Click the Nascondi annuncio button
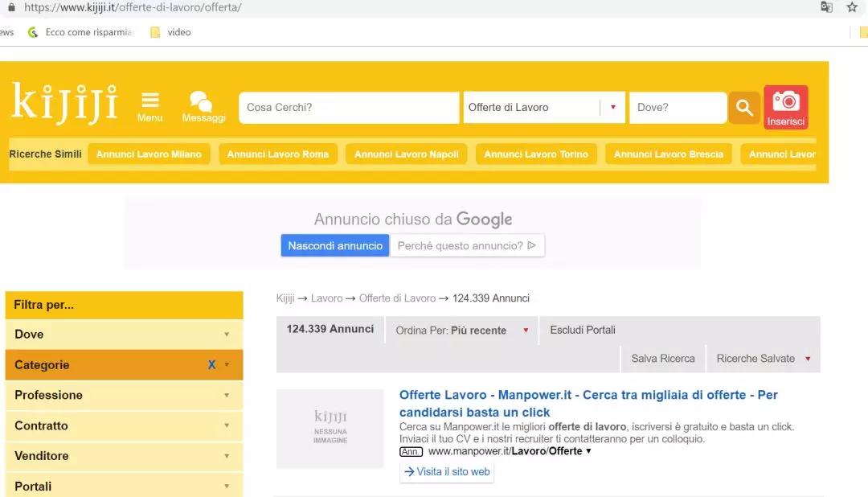This screenshot has width=868, height=497. (x=335, y=246)
